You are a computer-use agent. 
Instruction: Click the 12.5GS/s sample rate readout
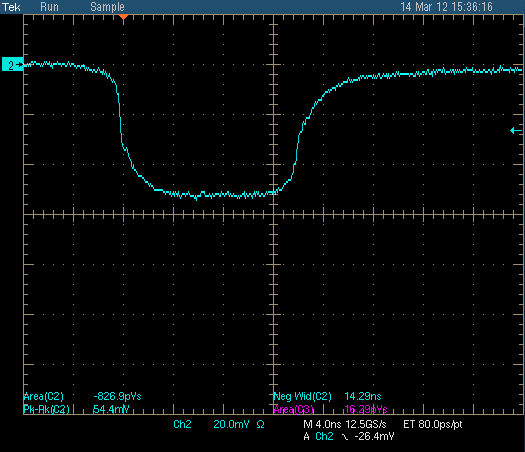pyautogui.click(x=366, y=424)
